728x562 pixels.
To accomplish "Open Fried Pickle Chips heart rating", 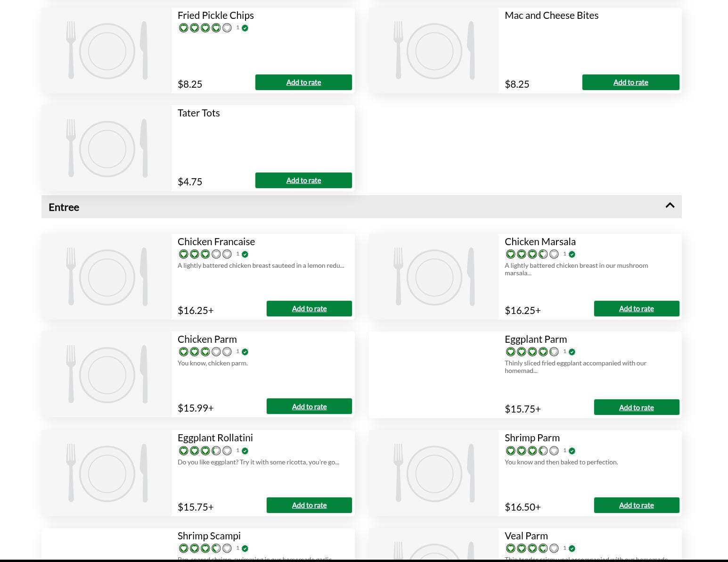I will coord(205,28).
